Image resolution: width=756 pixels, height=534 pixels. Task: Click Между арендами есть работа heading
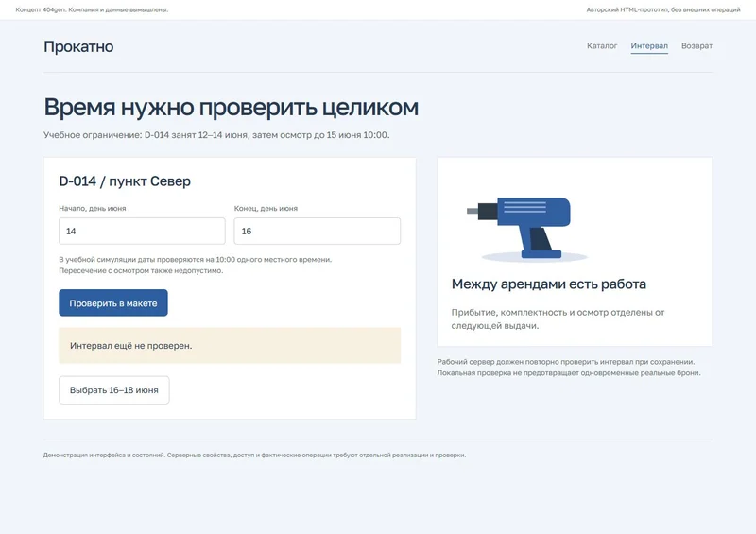[x=549, y=284]
